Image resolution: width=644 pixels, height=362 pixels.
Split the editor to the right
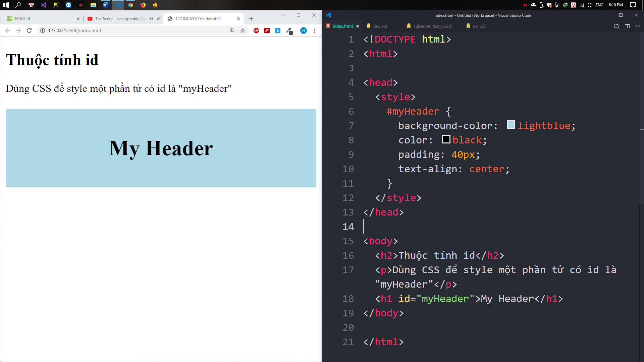(x=627, y=26)
